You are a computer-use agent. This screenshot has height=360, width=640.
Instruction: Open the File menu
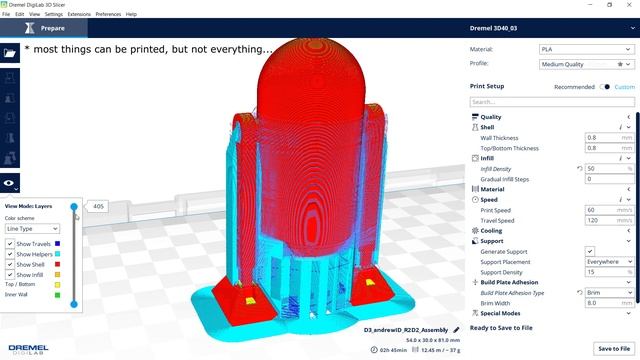(6, 14)
